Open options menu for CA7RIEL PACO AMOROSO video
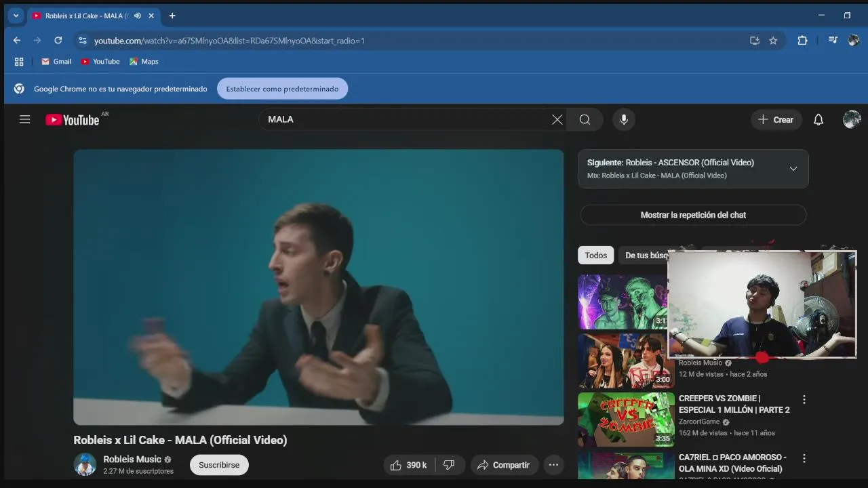Image resolution: width=868 pixels, height=488 pixels. [804, 458]
